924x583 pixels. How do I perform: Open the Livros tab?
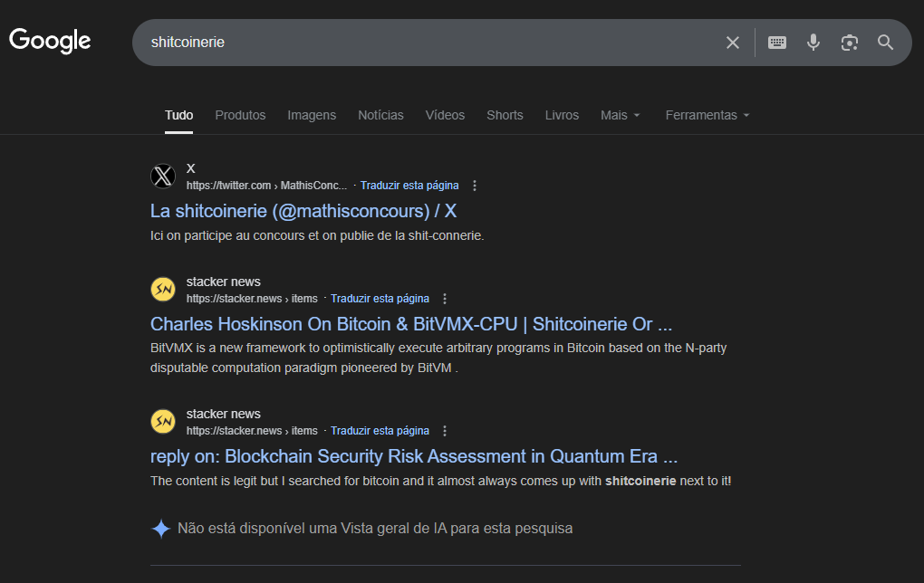pos(562,115)
